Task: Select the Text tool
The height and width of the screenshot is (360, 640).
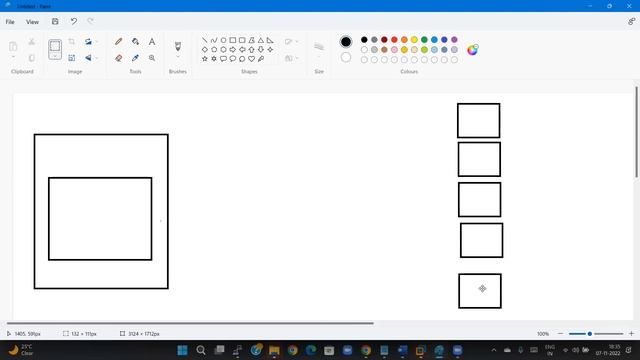Action: pos(152,42)
